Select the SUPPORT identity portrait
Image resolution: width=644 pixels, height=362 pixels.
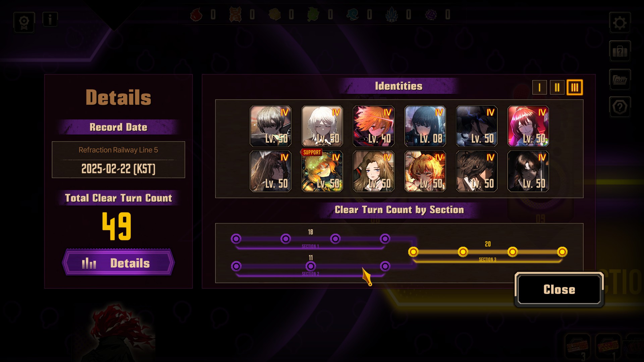[322, 171]
